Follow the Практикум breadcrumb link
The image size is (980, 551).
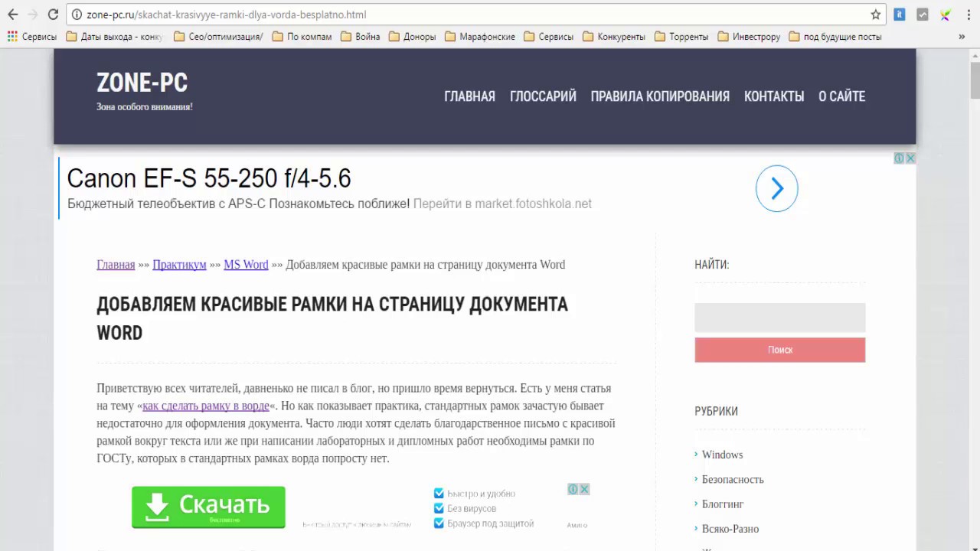click(179, 265)
